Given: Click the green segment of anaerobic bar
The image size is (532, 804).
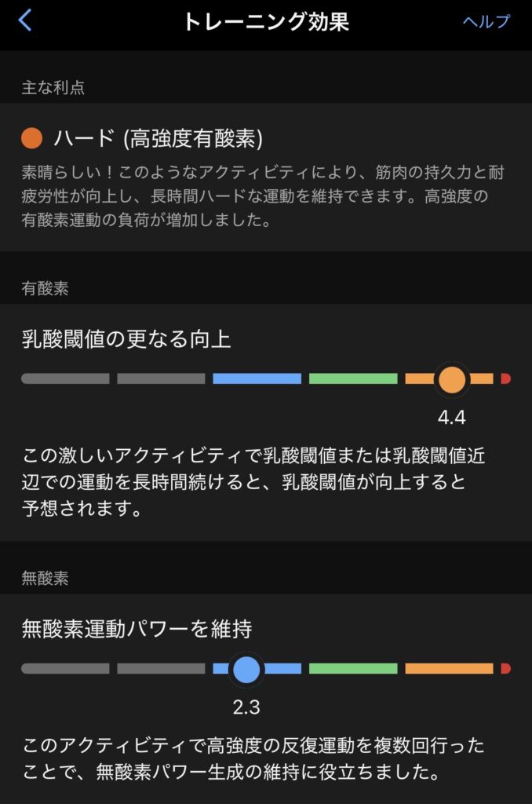Looking at the screenshot, I should [353, 669].
